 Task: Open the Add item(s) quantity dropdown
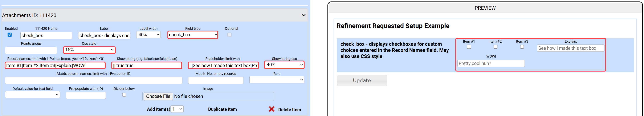click(177, 109)
